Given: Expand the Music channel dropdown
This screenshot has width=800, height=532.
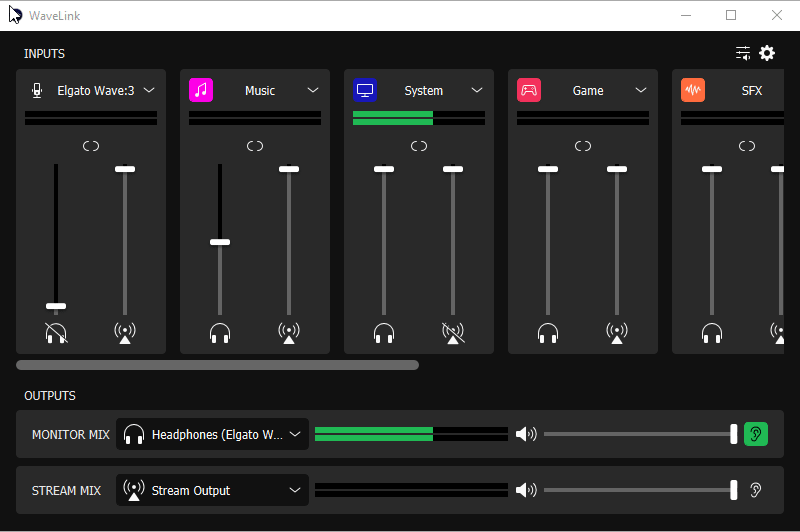Looking at the screenshot, I should coord(313,90).
